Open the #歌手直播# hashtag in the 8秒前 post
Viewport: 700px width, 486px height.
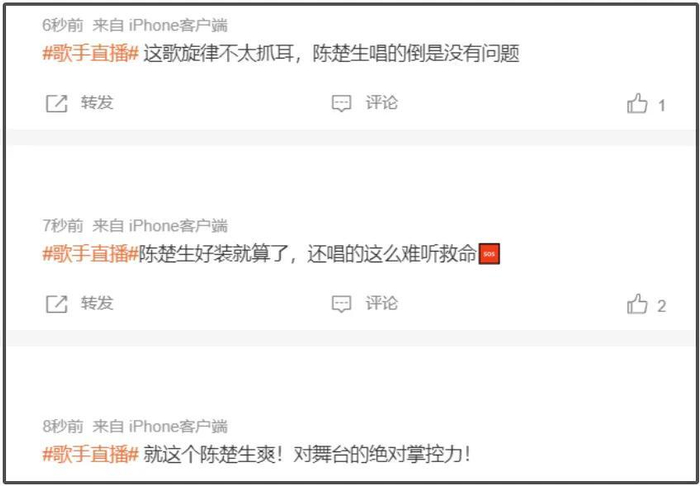tap(91, 455)
